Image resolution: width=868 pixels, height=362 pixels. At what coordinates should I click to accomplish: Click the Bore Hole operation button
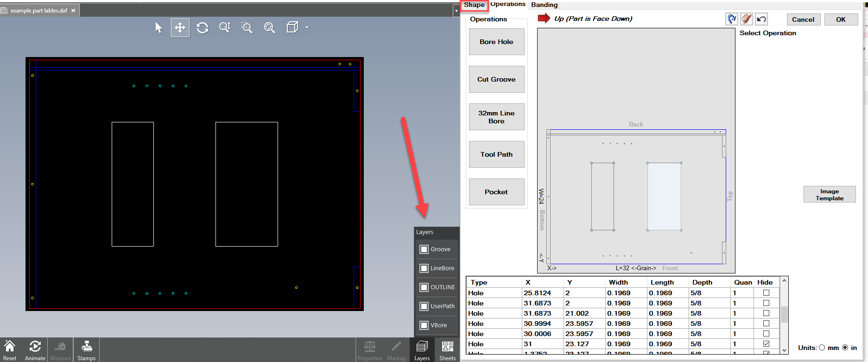coord(496,42)
